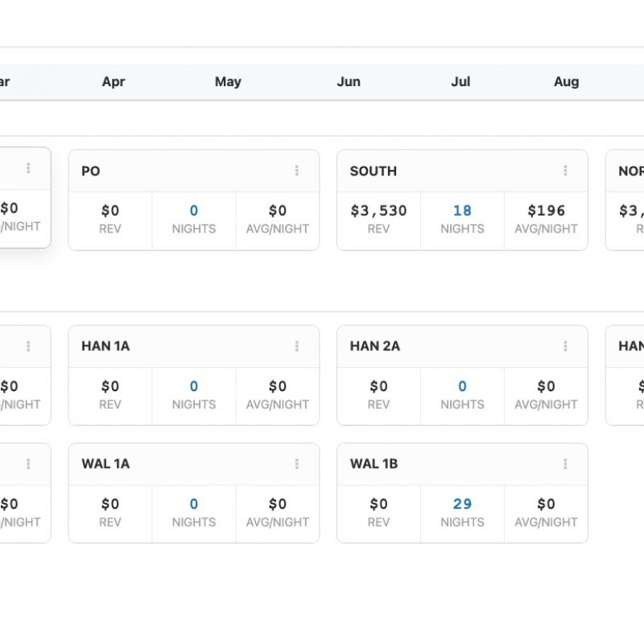Open three-dot menu on card left of WAL 1A
The height and width of the screenshot is (644, 644).
[x=28, y=464]
